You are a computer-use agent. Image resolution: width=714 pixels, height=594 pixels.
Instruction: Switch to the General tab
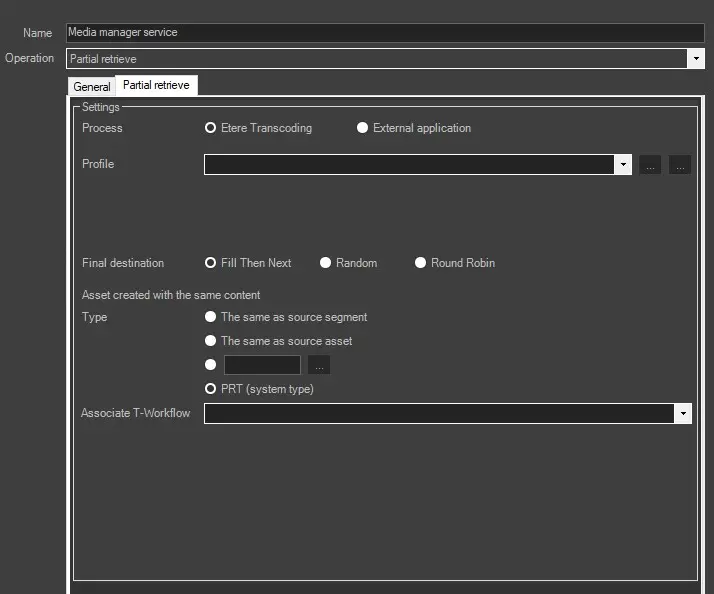(x=92, y=87)
